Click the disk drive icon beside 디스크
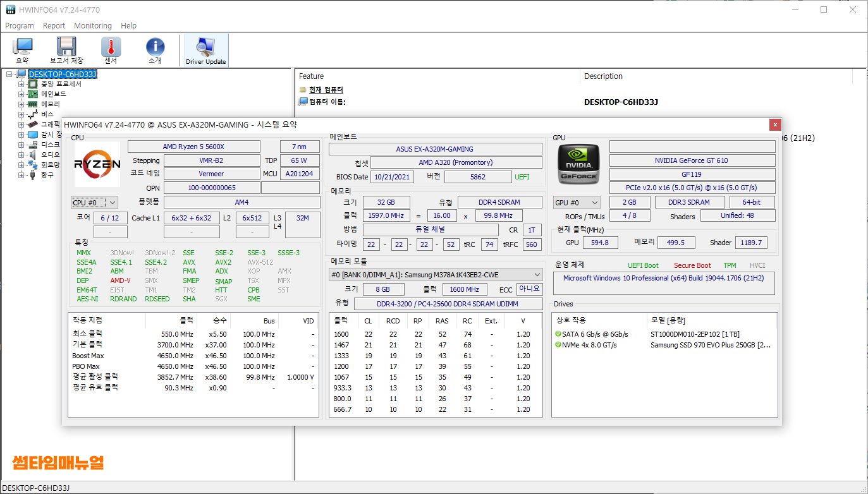This screenshot has width=868, height=494. (x=33, y=145)
